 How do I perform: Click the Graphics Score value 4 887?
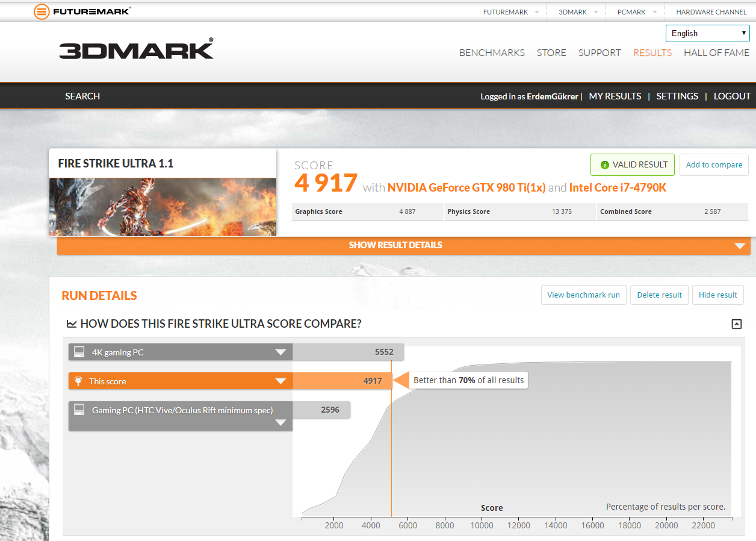pos(407,211)
